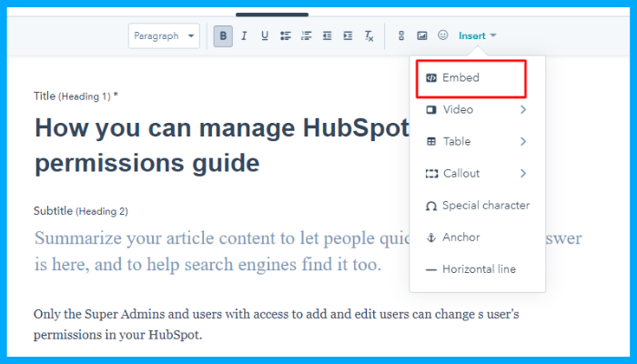Increase the paragraph indent
Viewport: 637px width, 364px height.
tap(348, 36)
